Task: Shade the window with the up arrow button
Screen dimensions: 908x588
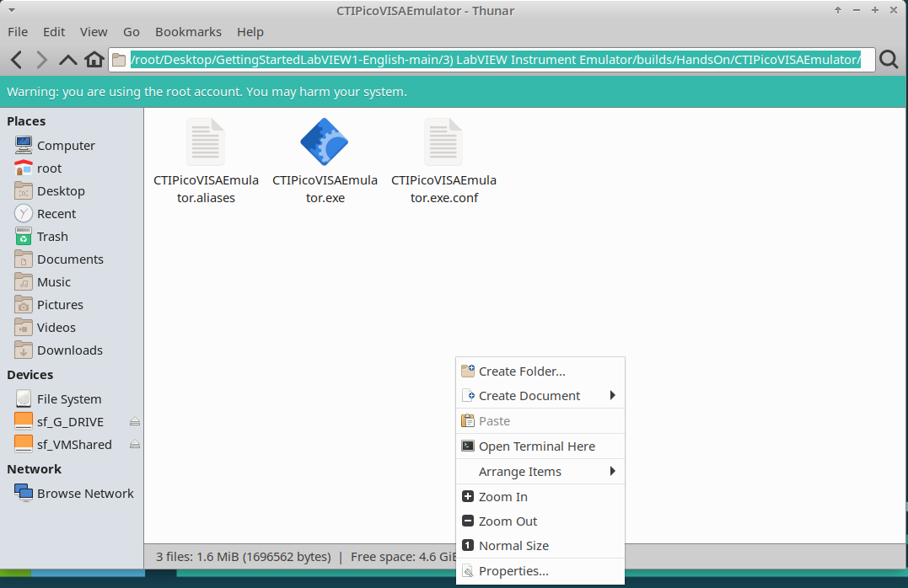Action: (x=838, y=10)
